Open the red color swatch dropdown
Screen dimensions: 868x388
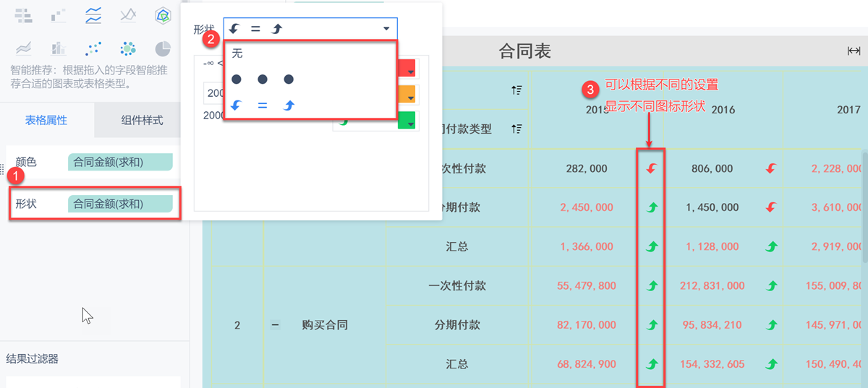[x=408, y=69]
